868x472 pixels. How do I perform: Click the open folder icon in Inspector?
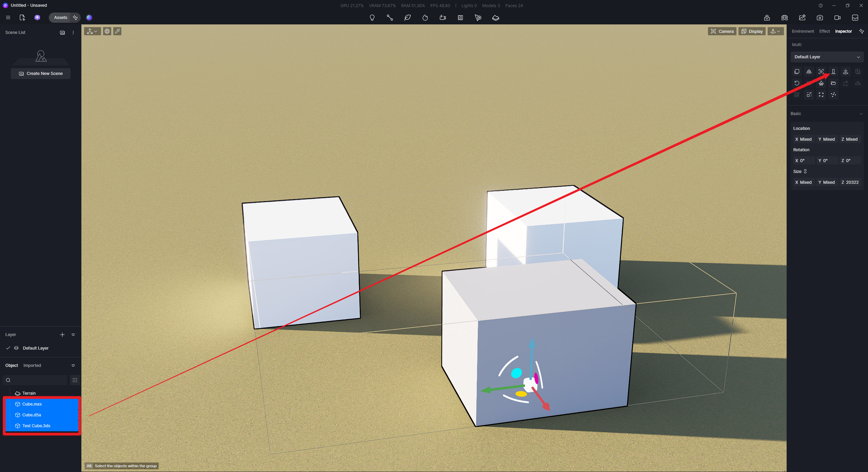(833, 83)
